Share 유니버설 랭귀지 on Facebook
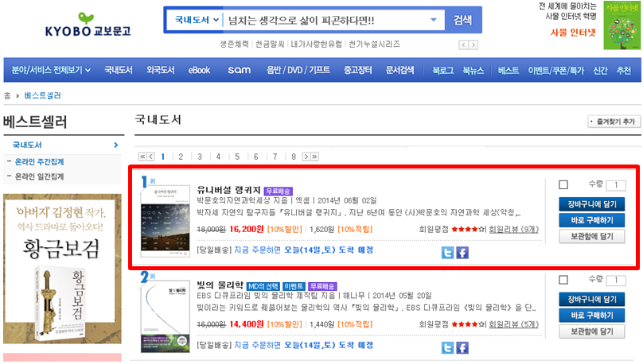 462,253
